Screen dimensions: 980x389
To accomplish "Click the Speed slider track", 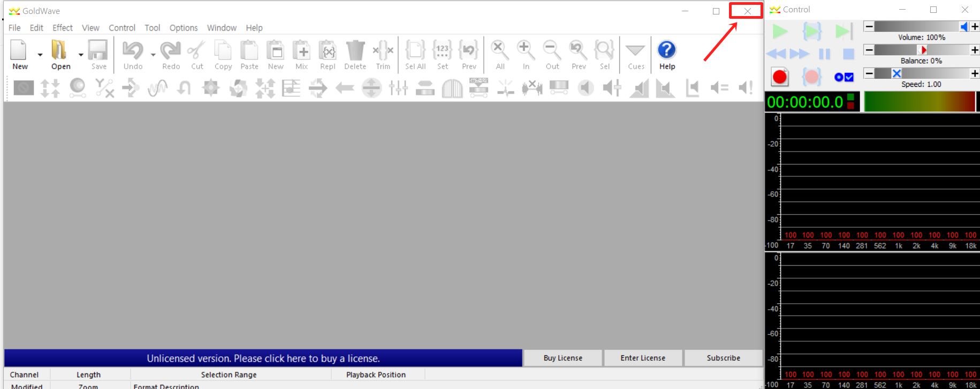I will (922, 73).
